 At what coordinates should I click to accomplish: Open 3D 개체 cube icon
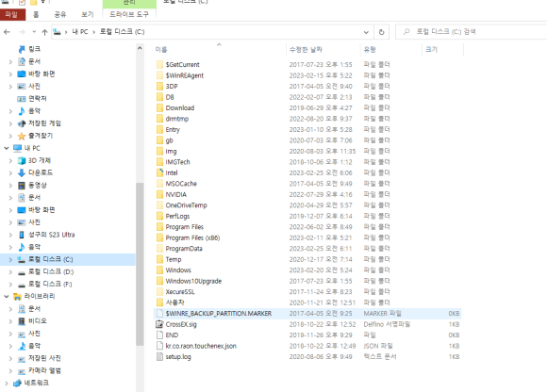(22, 160)
